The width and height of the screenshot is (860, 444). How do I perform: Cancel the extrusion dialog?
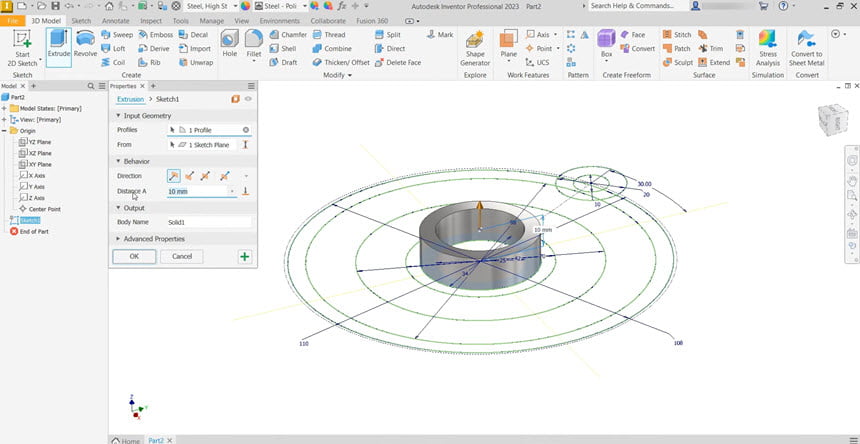[182, 256]
